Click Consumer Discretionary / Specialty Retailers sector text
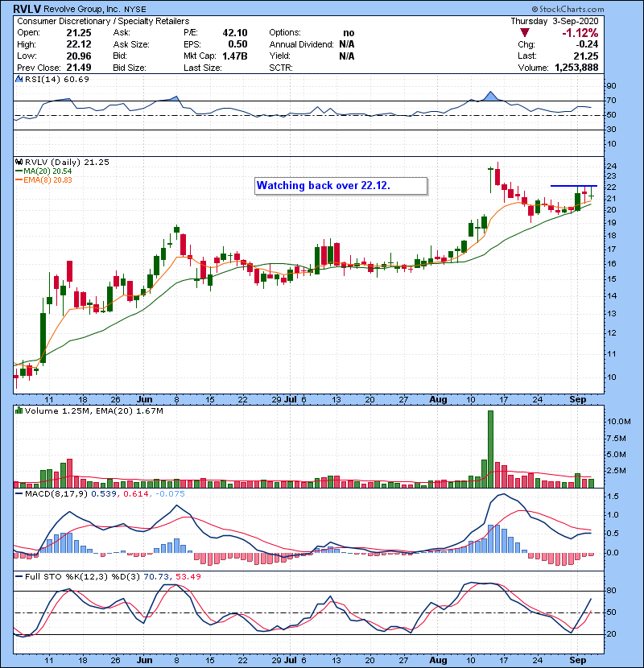644x668 pixels. pyautogui.click(x=103, y=21)
